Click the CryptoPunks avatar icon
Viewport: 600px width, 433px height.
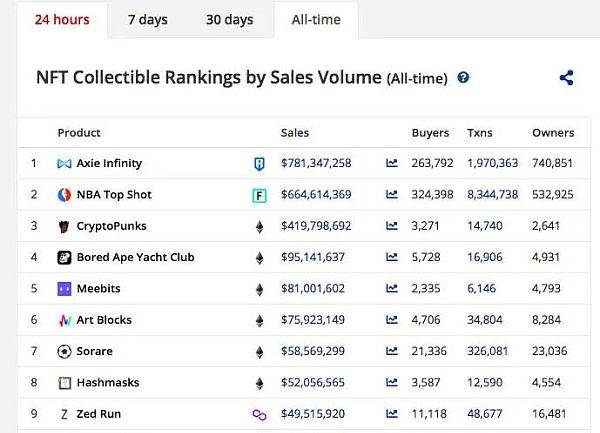click(64, 226)
